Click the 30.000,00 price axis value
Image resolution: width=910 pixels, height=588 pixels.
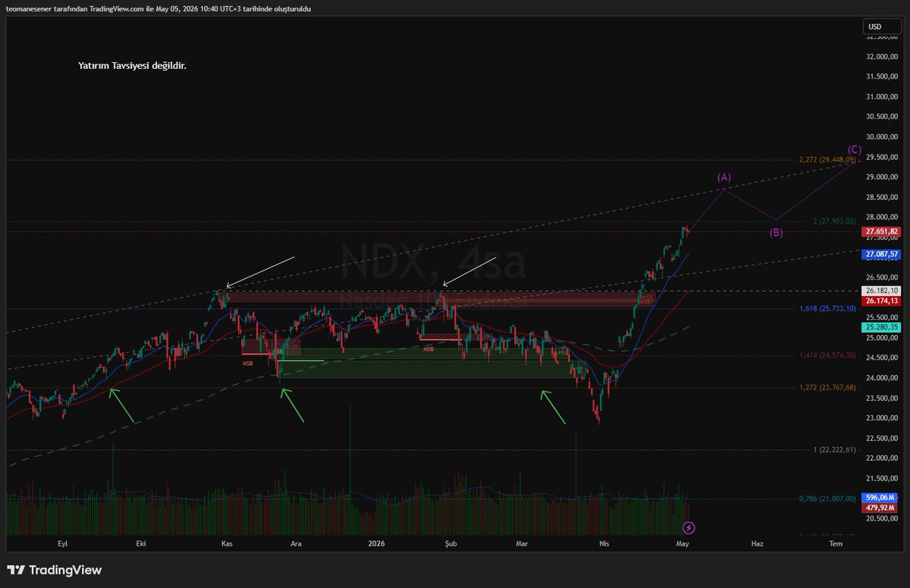pyautogui.click(x=883, y=136)
